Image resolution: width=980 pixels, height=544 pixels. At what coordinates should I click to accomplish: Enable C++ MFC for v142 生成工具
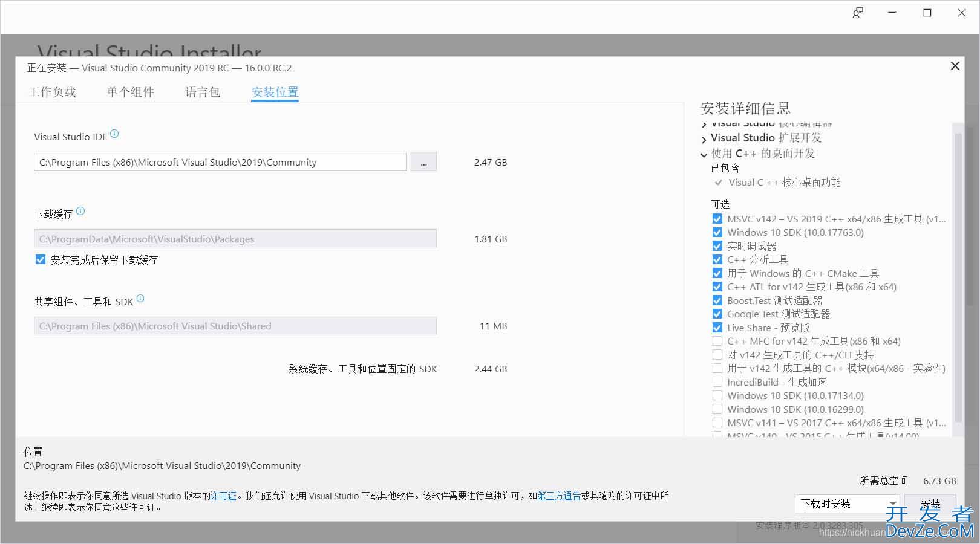[x=717, y=342]
